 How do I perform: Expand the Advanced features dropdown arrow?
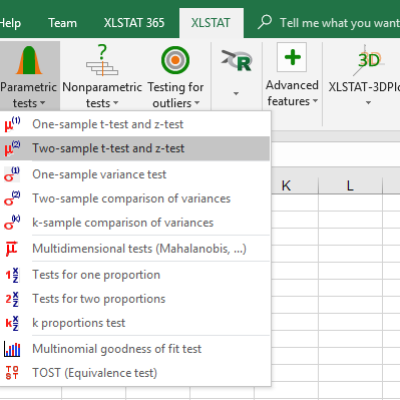tap(315, 101)
